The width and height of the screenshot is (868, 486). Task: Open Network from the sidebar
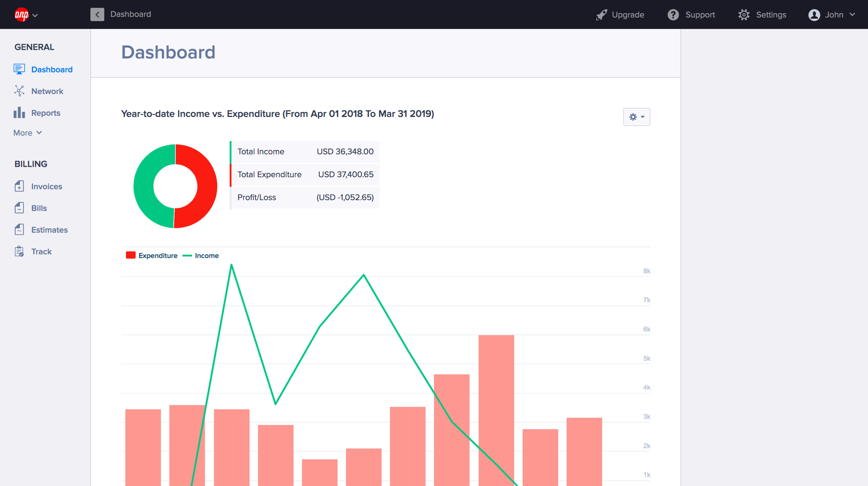coord(47,91)
